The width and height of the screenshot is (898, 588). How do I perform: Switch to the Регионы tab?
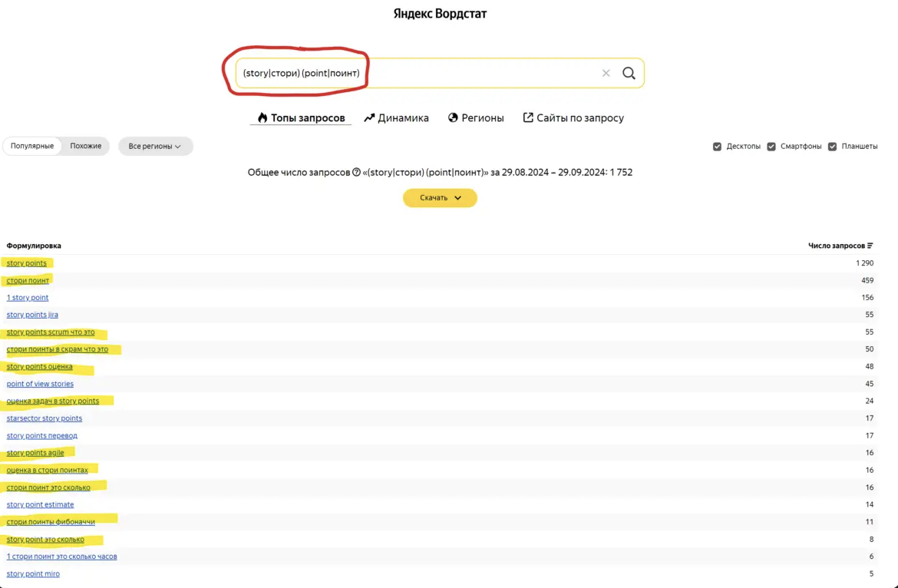tap(476, 118)
